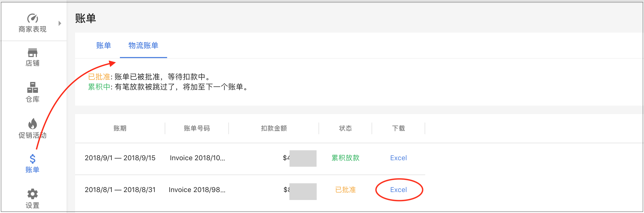
Task: Open Invoice 2018/98 details
Action: [x=198, y=190]
